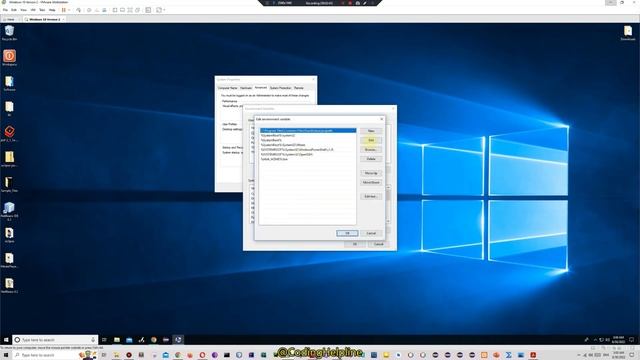Switch to Hardware tab in System Properties
Image resolution: width=640 pixels, height=360 pixels.
point(246,88)
